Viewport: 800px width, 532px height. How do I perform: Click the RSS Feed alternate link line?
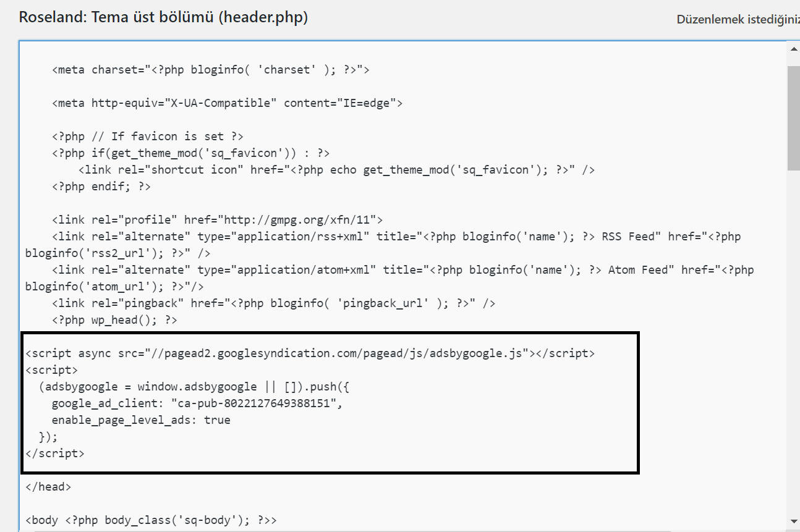tap(396, 237)
